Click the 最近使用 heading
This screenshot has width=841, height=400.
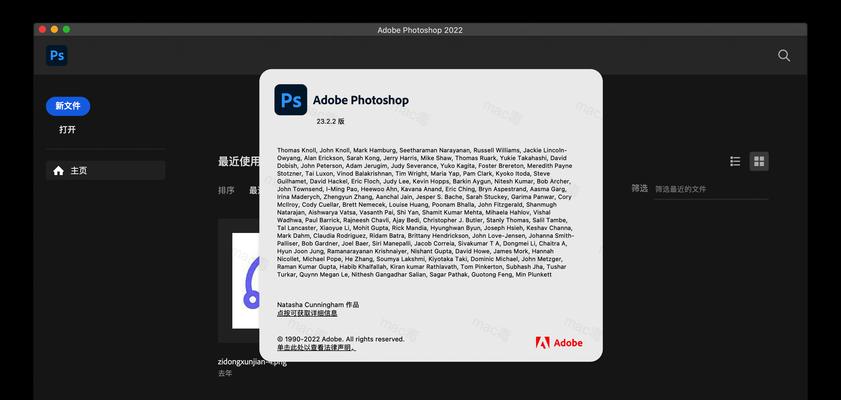pyautogui.click(x=239, y=161)
